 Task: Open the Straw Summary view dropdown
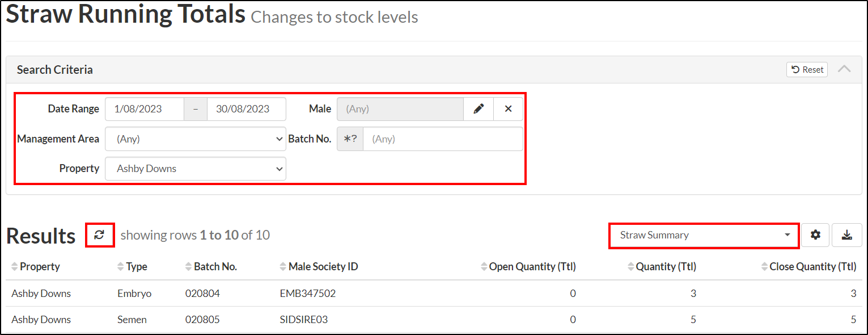pyautogui.click(x=704, y=235)
